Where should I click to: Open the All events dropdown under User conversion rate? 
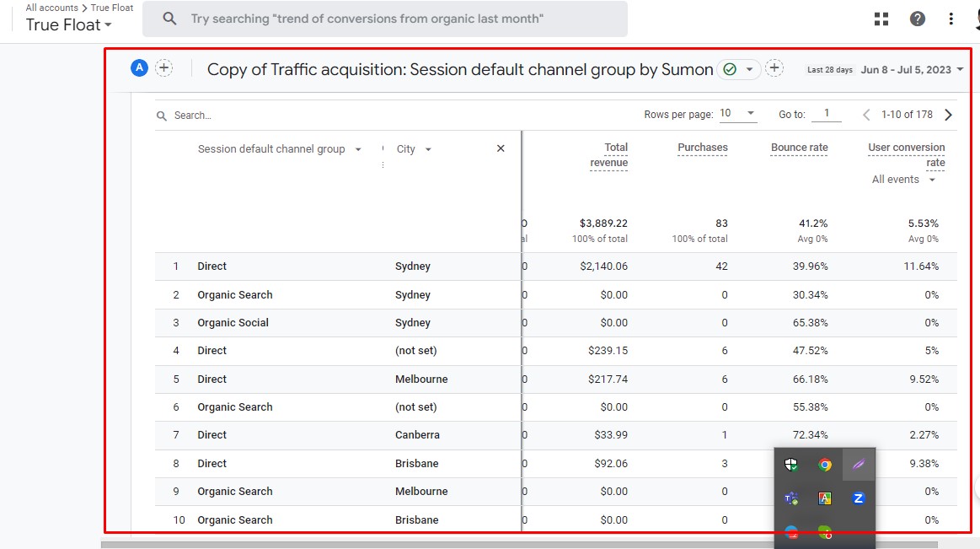pos(904,180)
